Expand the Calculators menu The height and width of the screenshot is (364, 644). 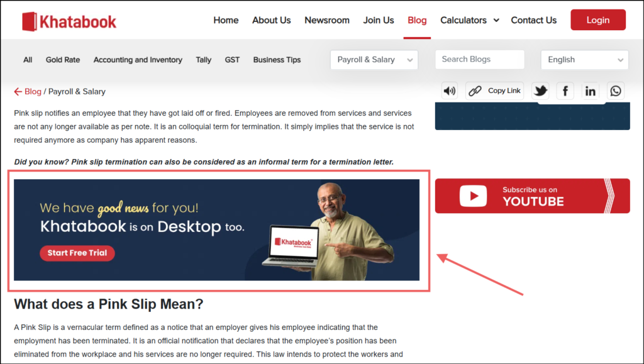[469, 20]
